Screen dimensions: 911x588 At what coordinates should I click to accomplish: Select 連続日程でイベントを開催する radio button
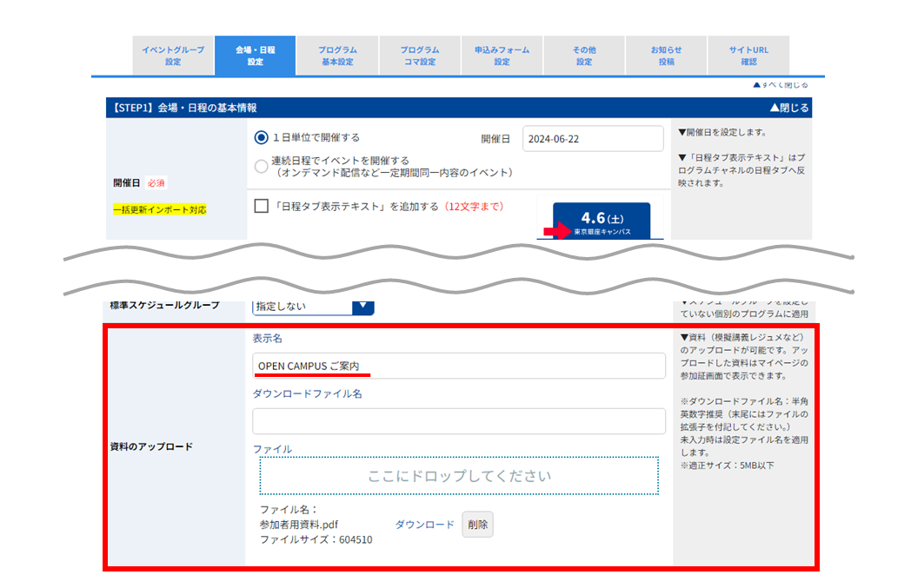[x=261, y=167]
